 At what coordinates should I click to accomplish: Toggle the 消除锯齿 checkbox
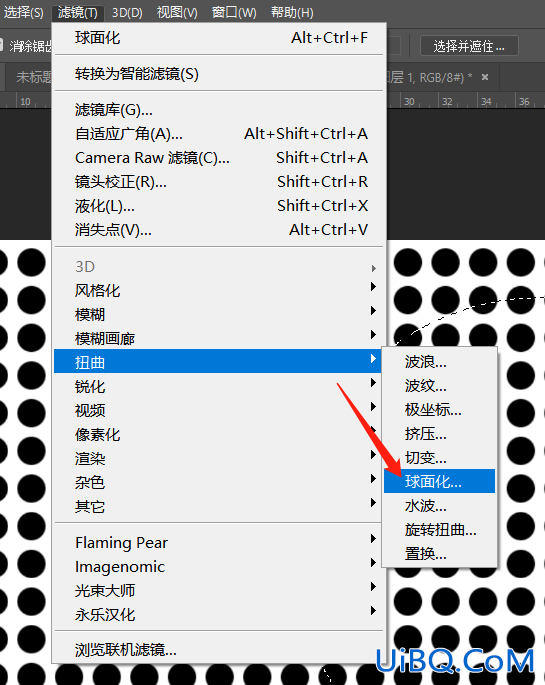pyautogui.click(x=1, y=45)
